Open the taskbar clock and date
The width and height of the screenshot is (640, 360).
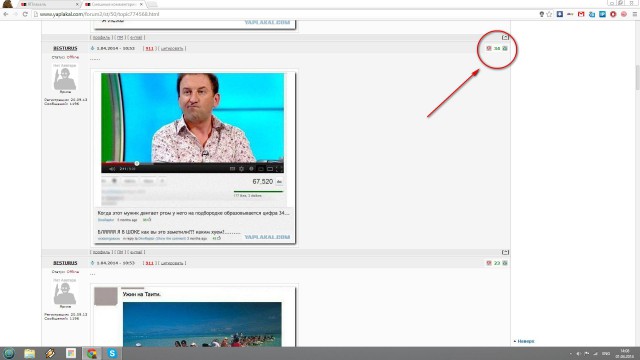(x=625, y=353)
